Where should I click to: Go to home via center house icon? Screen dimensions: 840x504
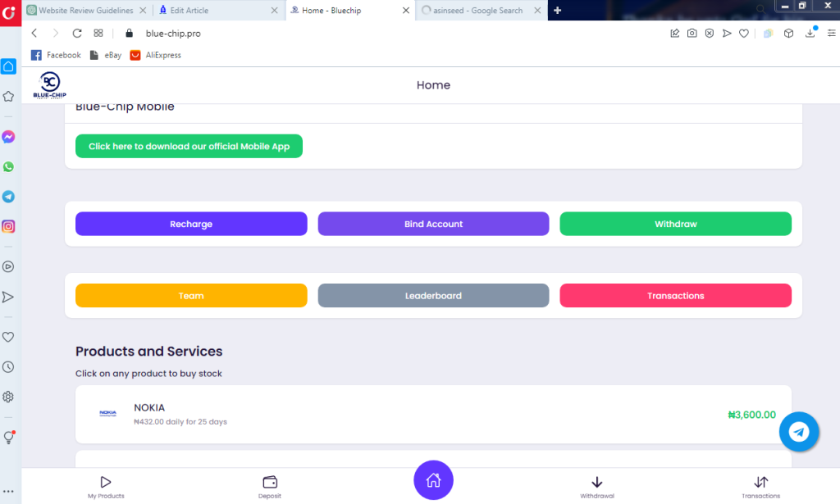coord(433,481)
